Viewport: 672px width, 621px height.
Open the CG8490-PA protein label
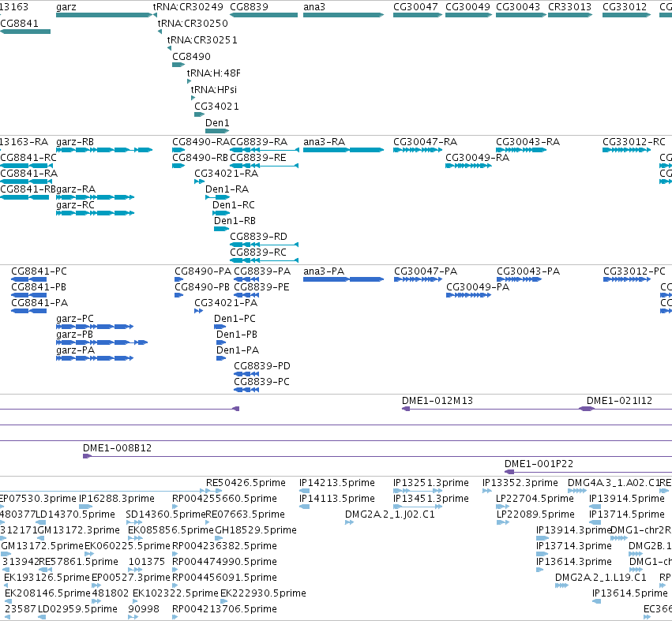[x=203, y=271]
